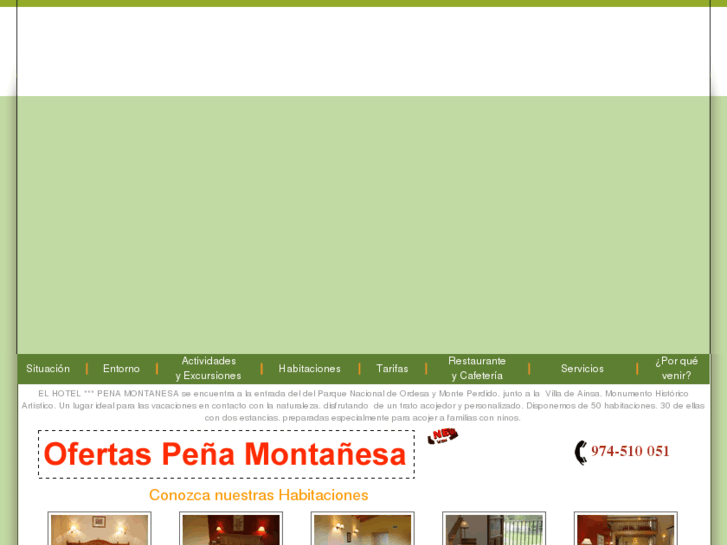Click the phone number 974-510 051
727x545 pixels.
coord(630,451)
